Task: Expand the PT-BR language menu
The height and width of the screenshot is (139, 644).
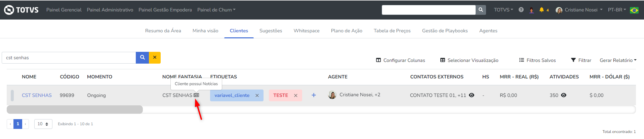Action: [x=617, y=10]
